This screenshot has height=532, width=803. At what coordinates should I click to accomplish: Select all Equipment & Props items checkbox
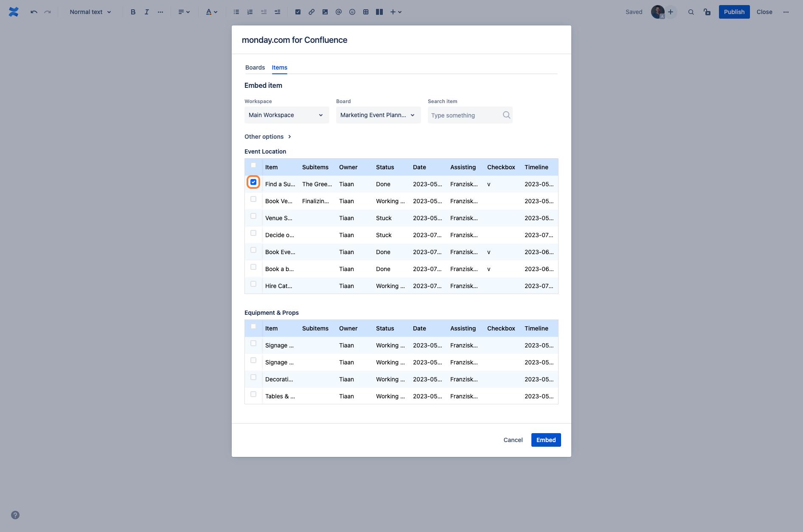point(253,326)
